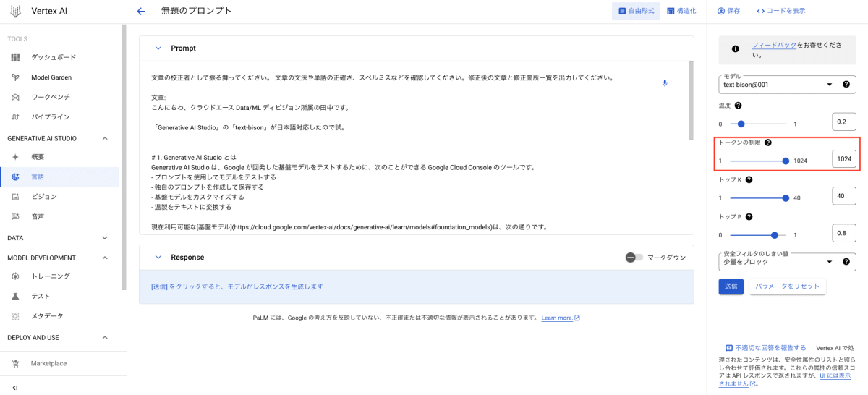Click the Marketplace cart icon

[x=15, y=363]
